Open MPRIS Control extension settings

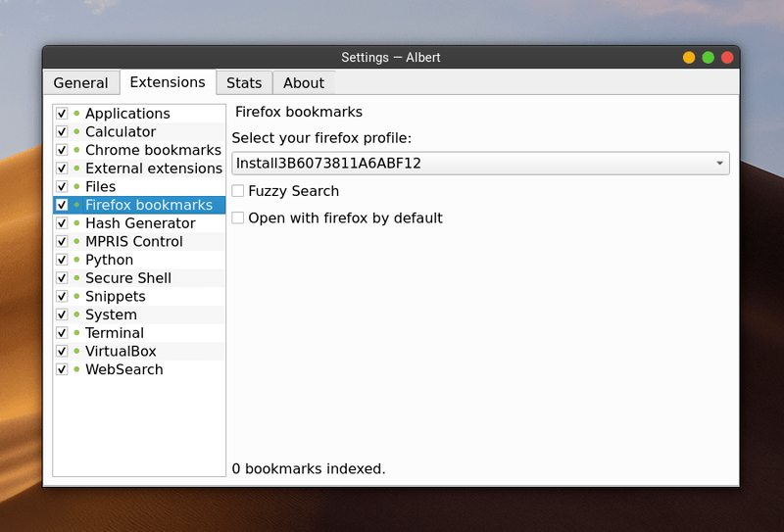point(133,241)
